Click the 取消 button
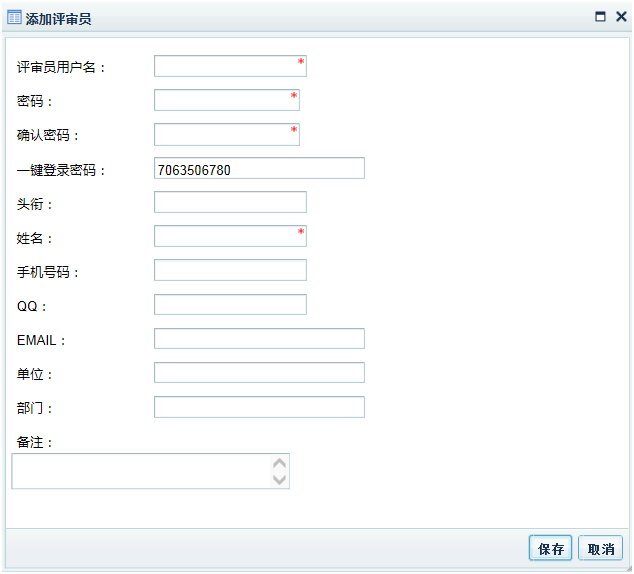634x574 pixels. (x=600, y=548)
